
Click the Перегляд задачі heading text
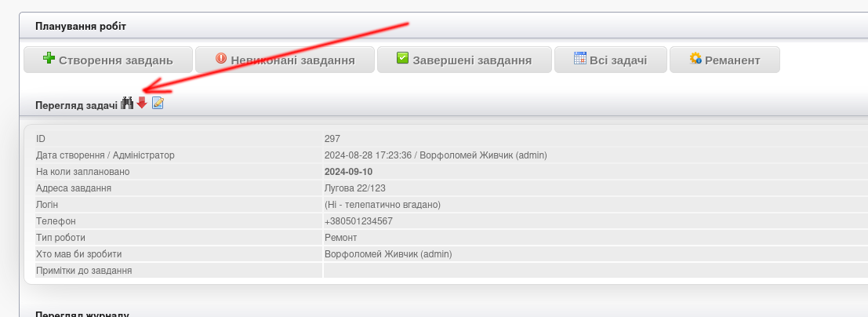(x=76, y=105)
